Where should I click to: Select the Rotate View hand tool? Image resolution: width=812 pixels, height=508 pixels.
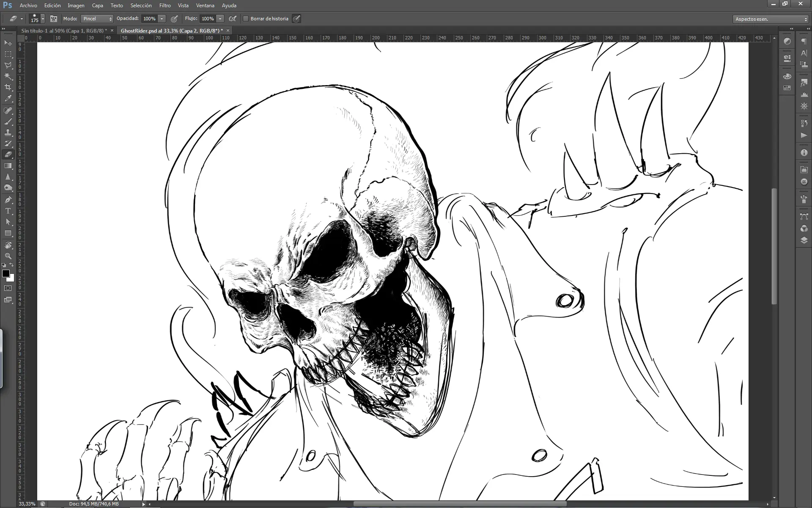tap(8, 245)
